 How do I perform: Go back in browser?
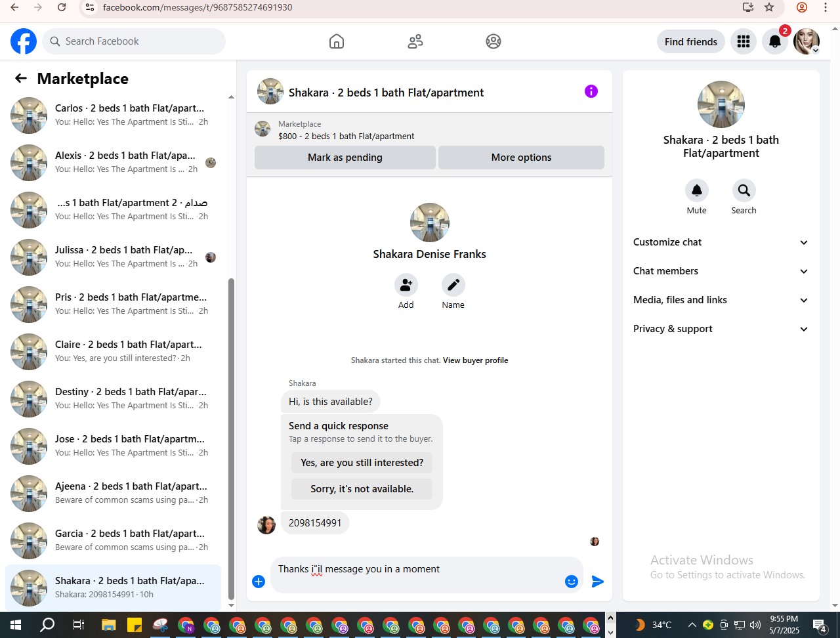pyautogui.click(x=14, y=7)
